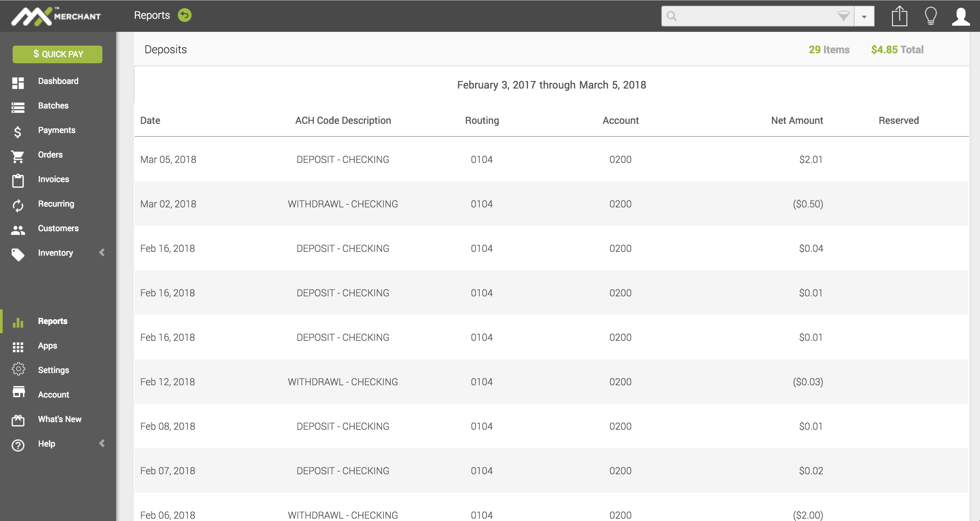Click the filter funnel icon in search

coord(843,16)
